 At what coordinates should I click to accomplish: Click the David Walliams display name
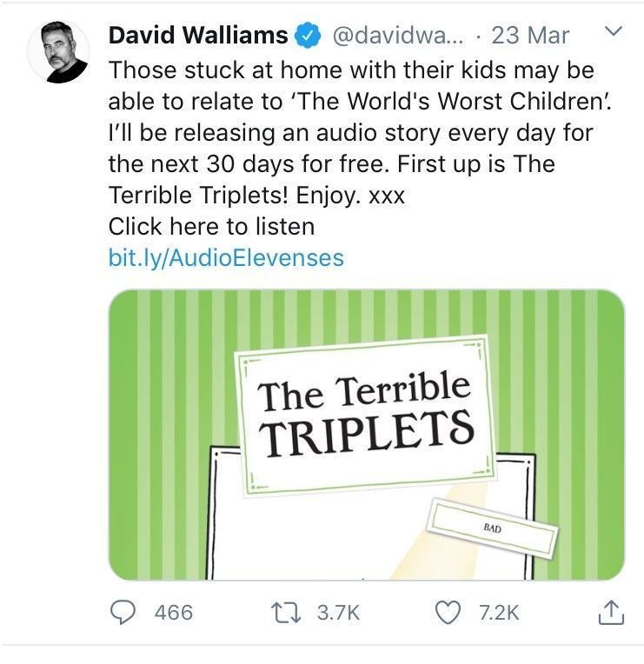point(198,35)
